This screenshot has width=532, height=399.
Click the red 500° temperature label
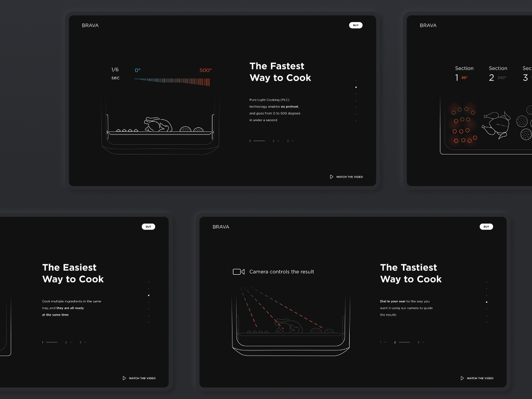coord(205,70)
